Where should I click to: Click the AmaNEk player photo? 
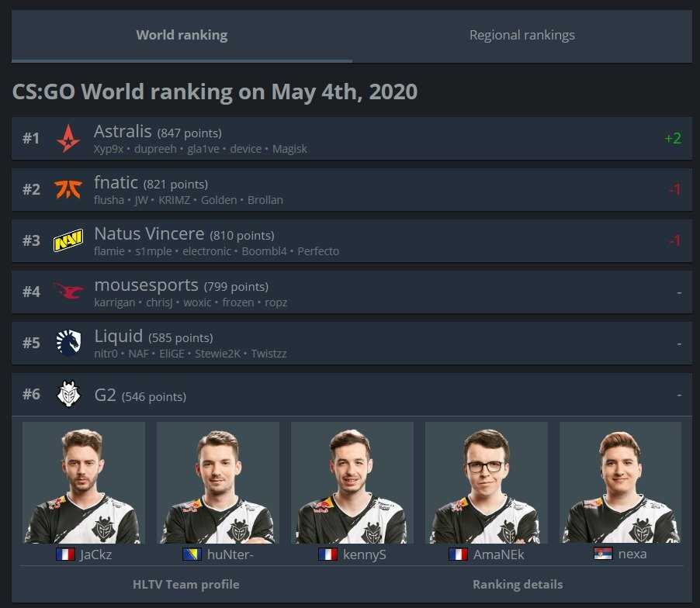click(486, 482)
